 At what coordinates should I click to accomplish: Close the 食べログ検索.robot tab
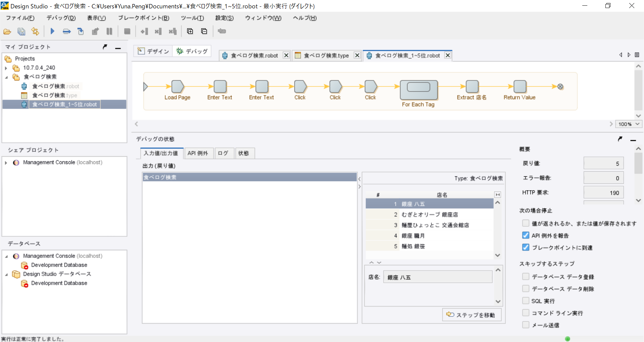286,55
